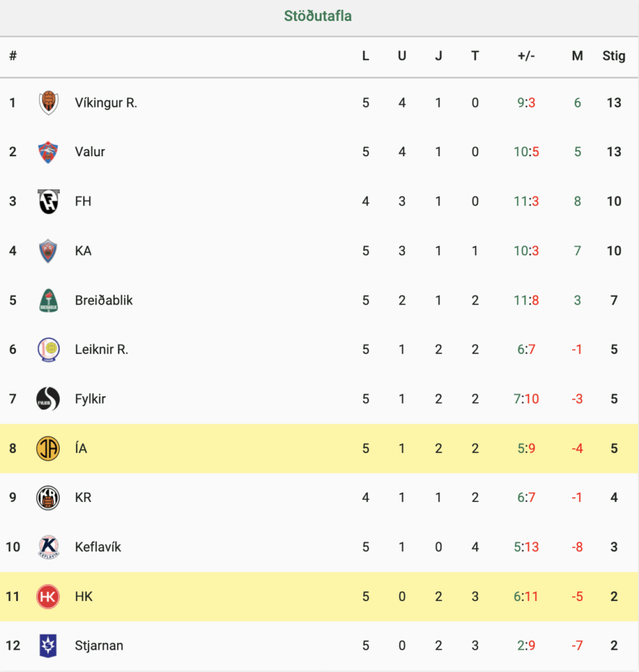Select the KR club logo
Image resolution: width=639 pixels, height=672 pixels.
[48, 497]
